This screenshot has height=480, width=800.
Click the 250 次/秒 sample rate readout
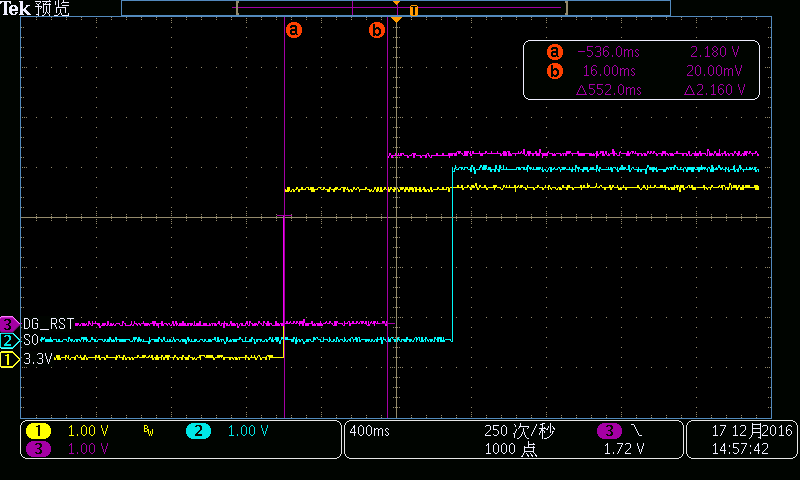[519, 431]
